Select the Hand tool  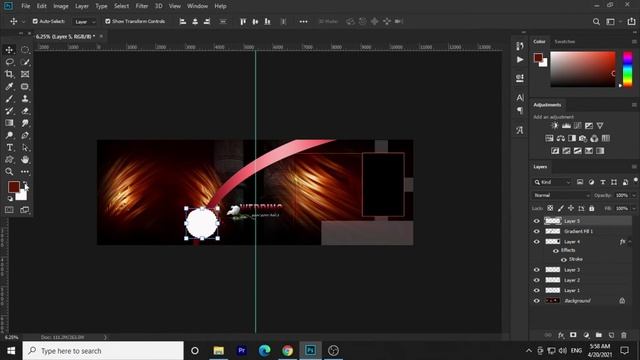(x=25, y=160)
